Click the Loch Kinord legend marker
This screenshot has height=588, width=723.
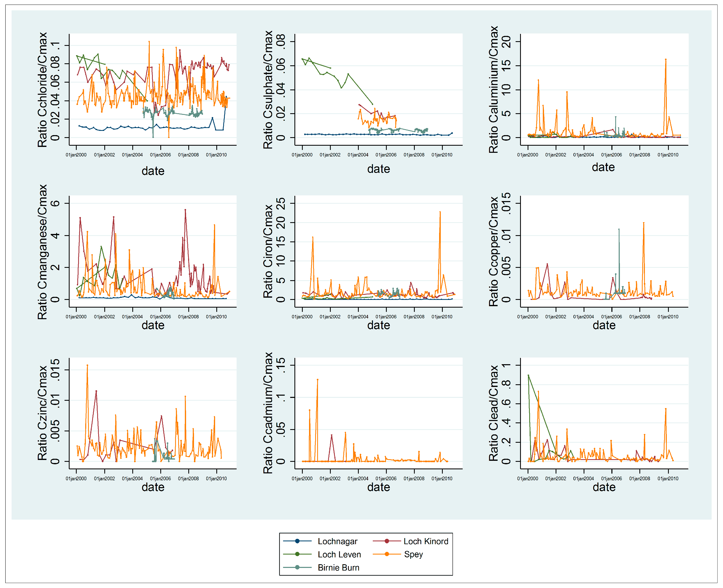coord(387,541)
